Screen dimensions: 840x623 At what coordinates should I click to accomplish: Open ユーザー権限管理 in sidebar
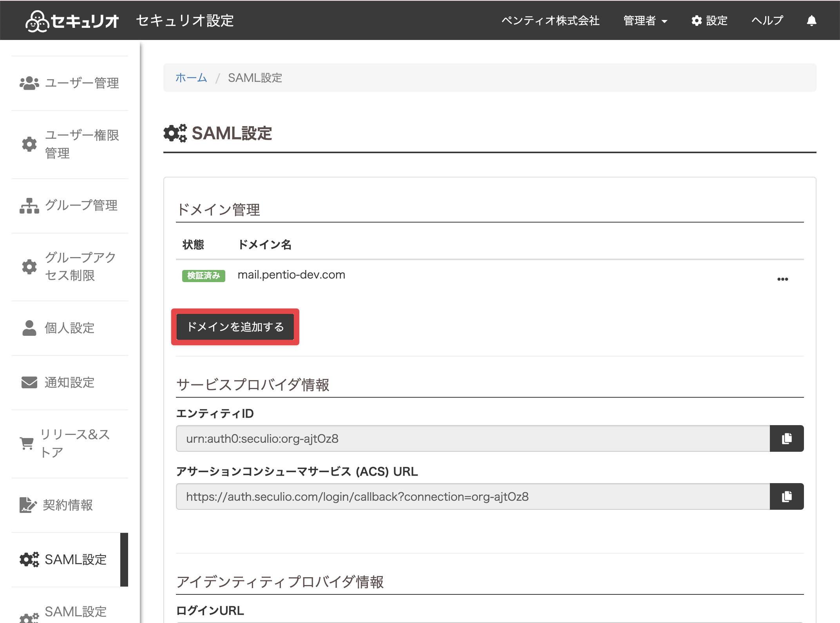70,144
